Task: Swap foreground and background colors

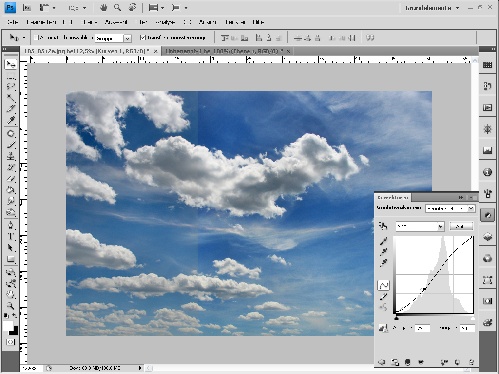Action: [15, 315]
